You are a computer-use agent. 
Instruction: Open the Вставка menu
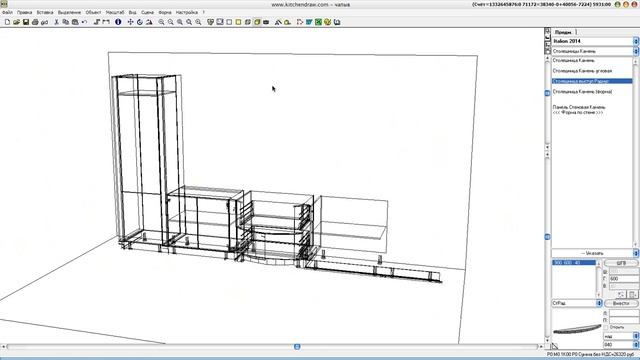tap(45, 12)
